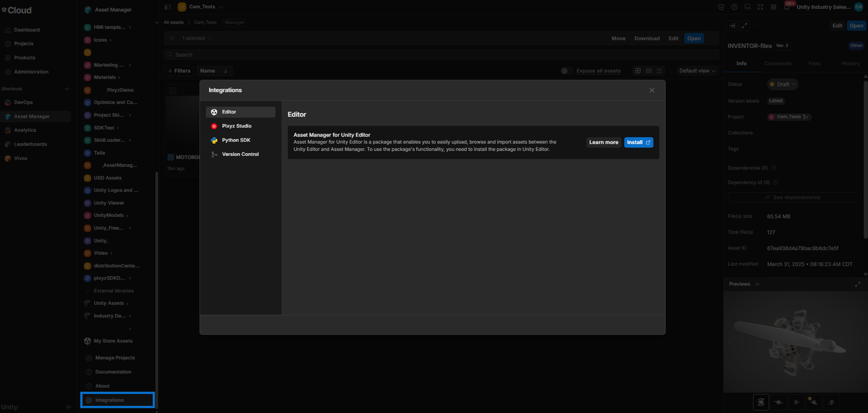
Task: Open the Default view dropdown
Action: click(x=697, y=71)
